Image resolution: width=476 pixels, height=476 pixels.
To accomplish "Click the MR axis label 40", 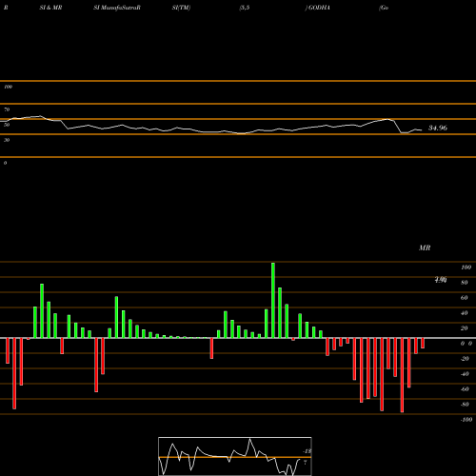I will click(465, 313).
